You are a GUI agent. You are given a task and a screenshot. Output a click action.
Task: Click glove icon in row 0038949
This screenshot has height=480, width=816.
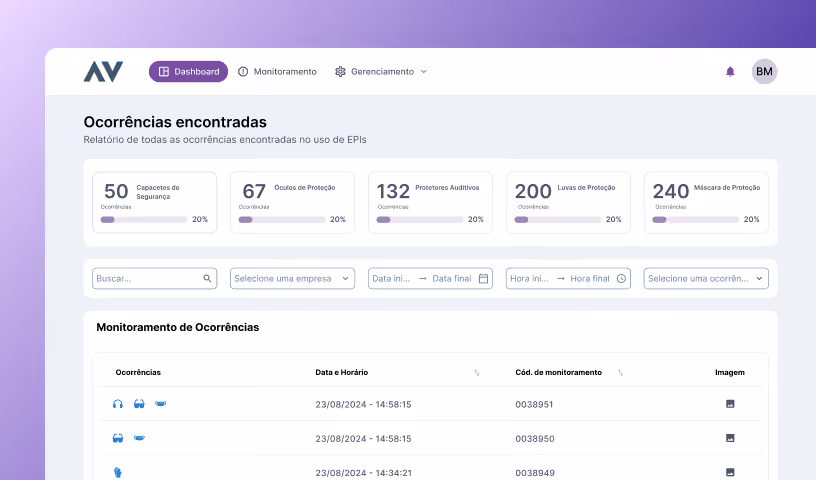pos(118,473)
